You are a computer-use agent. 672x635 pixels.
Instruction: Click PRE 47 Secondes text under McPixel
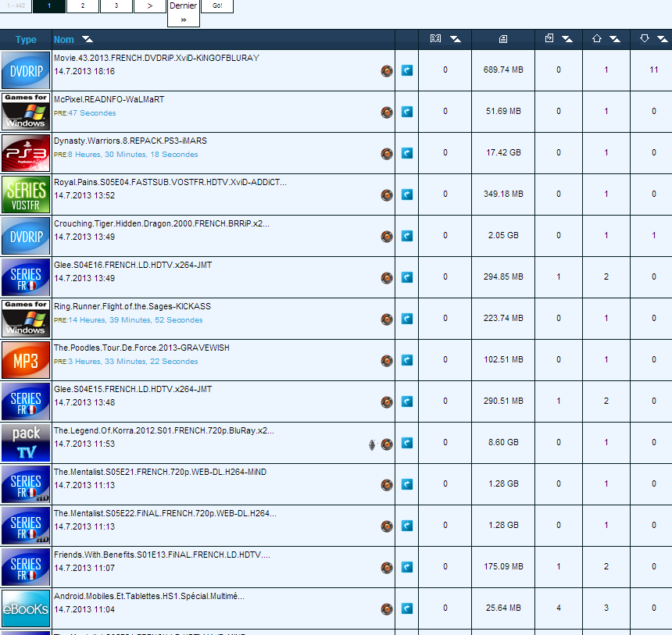pyautogui.click(x=85, y=113)
